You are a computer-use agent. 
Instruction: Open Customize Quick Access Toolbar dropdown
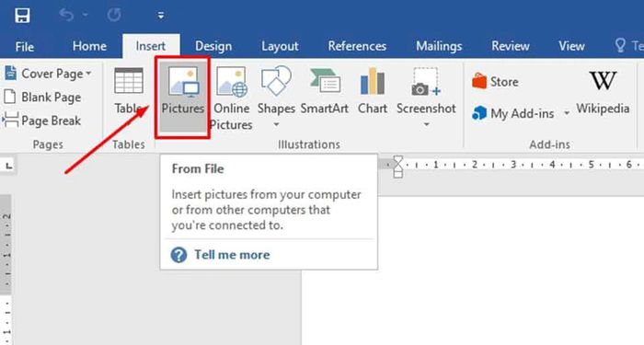[x=161, y=16]
